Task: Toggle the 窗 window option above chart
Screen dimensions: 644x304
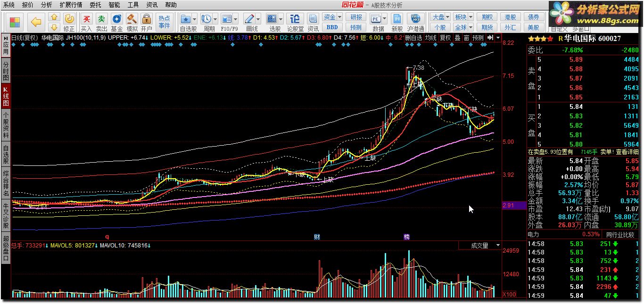Action: [x=466, y=38]
